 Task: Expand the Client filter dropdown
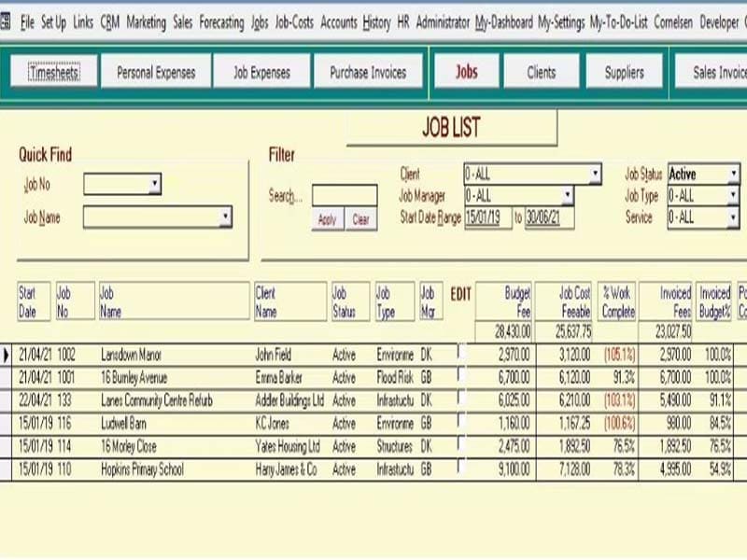pyautogui.click(x=595, y=174)
